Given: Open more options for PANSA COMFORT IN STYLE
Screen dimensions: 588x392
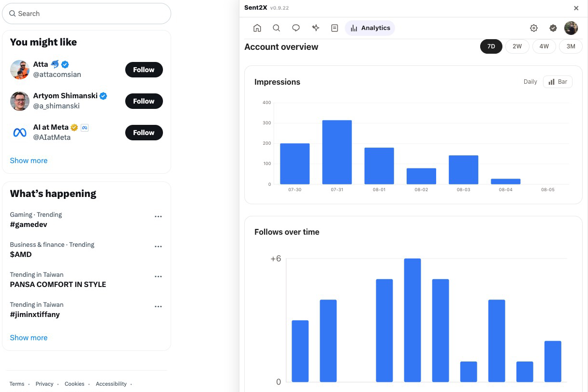Looking at the screenshot, I should [x=158, y=276].
